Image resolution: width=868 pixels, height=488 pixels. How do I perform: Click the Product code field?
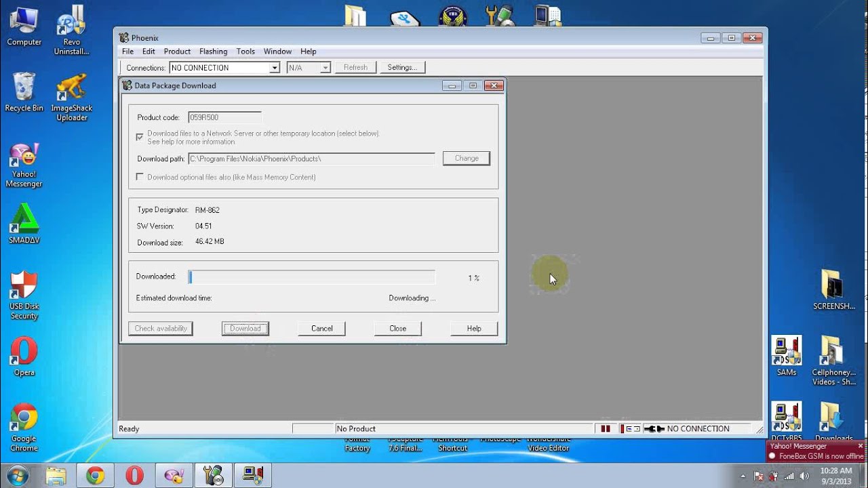(x=224, y=117)
